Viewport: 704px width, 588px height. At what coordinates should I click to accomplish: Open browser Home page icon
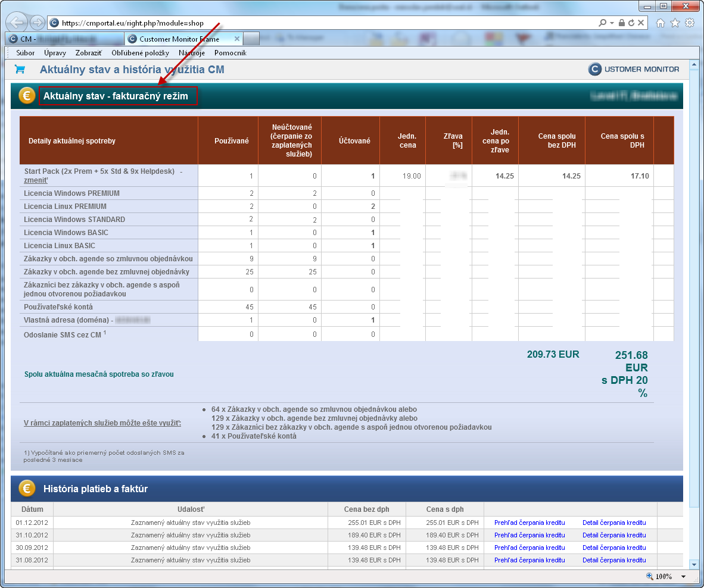[661, 23]
